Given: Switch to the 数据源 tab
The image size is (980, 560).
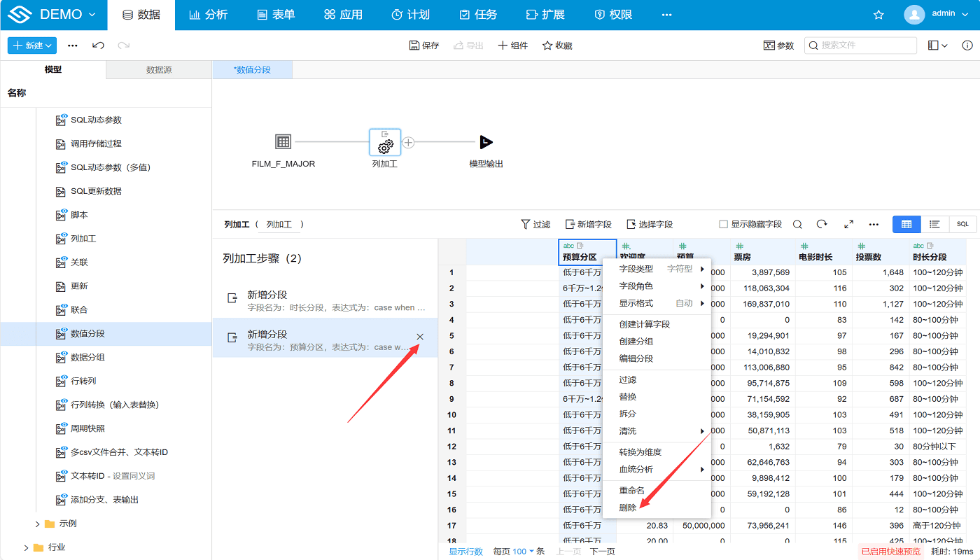Looking at the screenshot, I should [159, 70].
